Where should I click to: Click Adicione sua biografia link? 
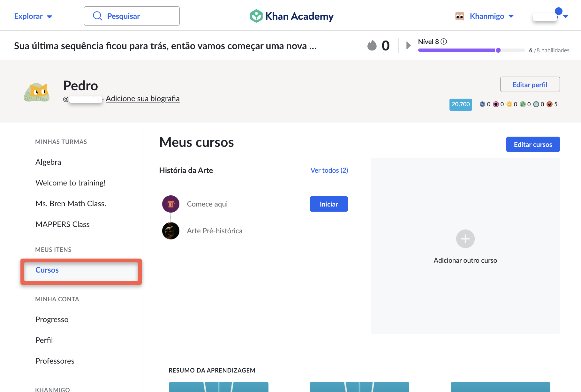pos(143,99)
